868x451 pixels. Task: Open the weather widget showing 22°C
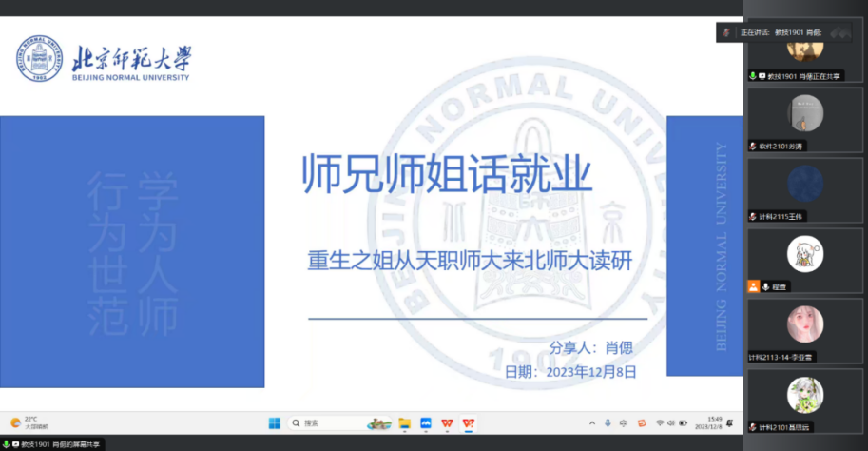click(29, 422)
